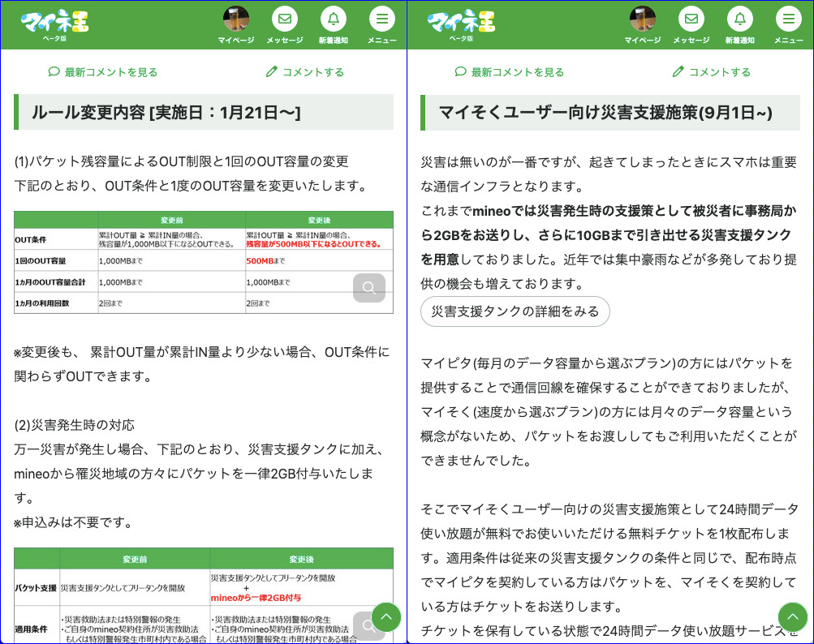The height and width of the screenshot is (644, 814).
Task: Check 新着通知 bell icon in left screen
Action: (x=334, y=19)
